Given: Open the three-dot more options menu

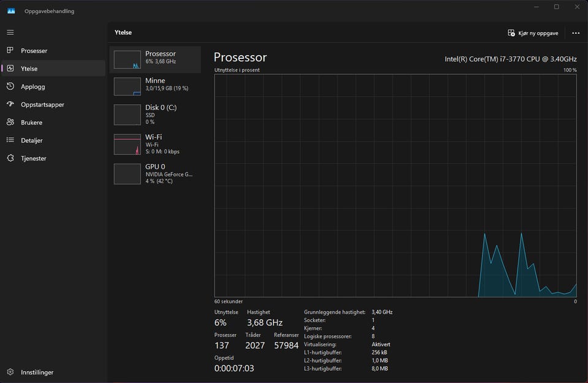Looking at the screenshot, I should 575,33.
